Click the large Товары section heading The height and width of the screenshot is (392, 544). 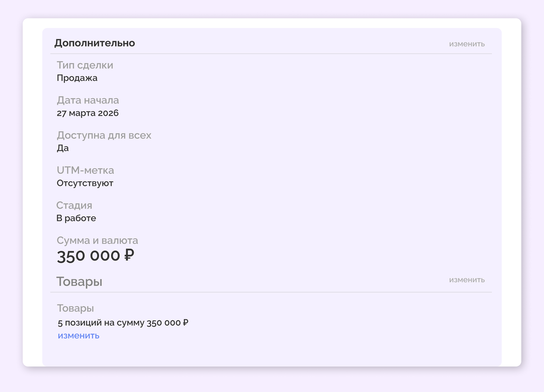tap(79, 282)
